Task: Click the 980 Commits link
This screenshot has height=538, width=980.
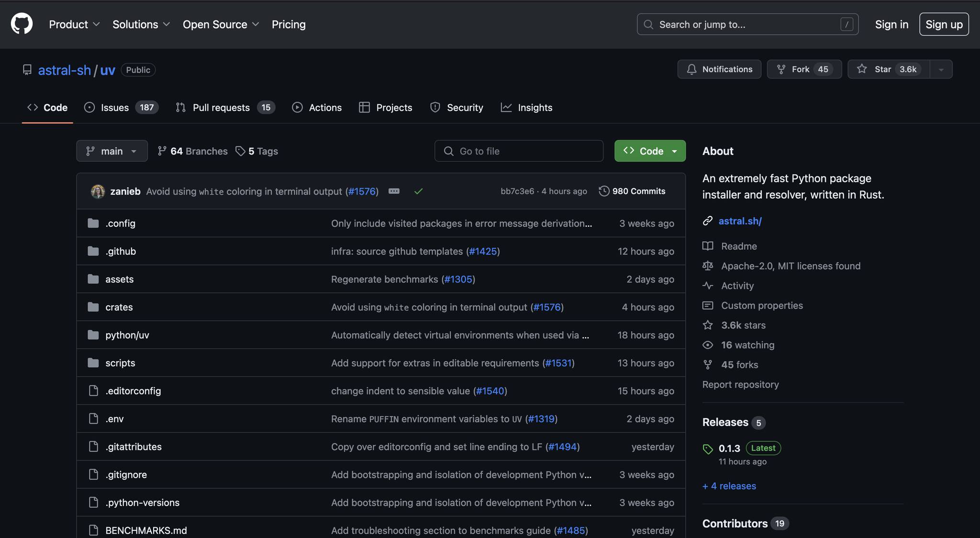Action: click(632, 191)
